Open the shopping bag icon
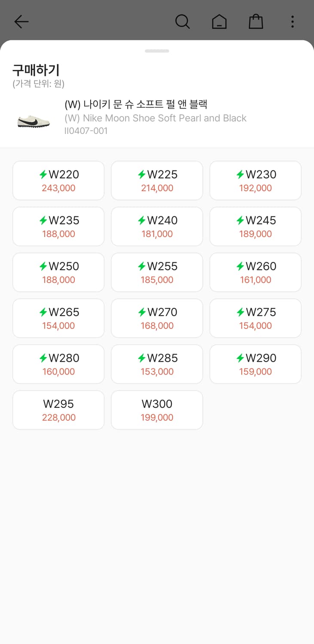 [x=256, y=21]
